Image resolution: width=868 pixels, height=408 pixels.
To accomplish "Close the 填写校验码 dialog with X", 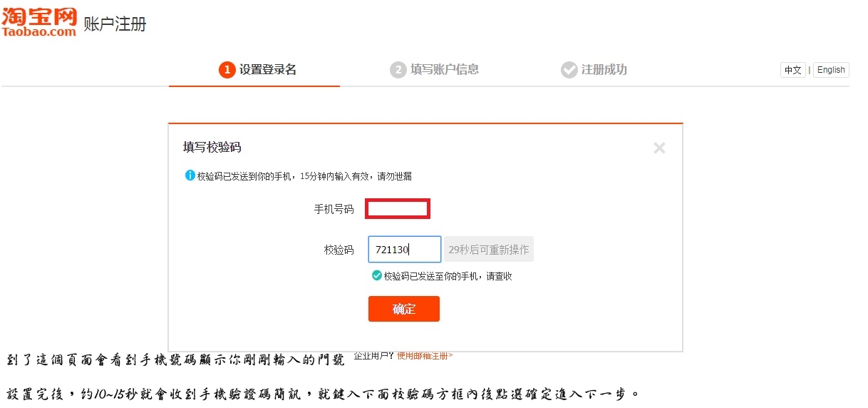I will coord(659,148).
